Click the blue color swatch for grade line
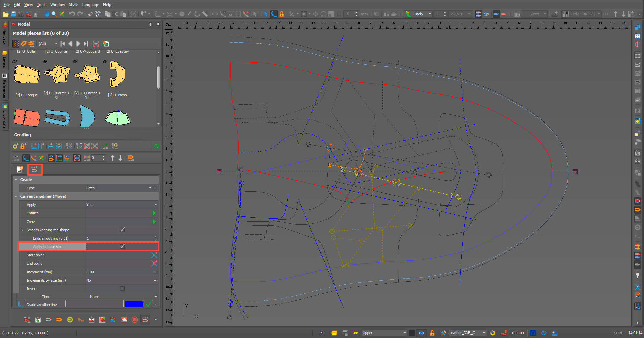Screen dimensions: 644x338 pyautogui.click(x=133, y=304)
